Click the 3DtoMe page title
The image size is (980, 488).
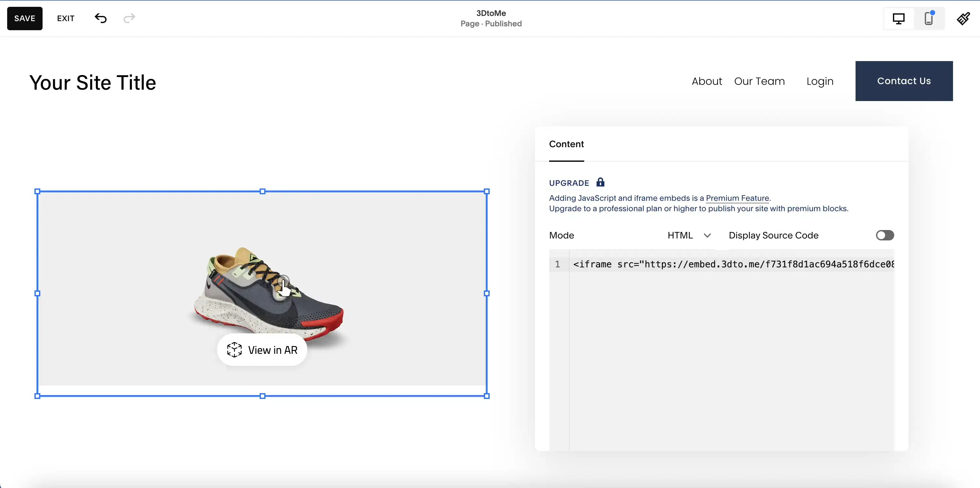click(x=491, y=13)
